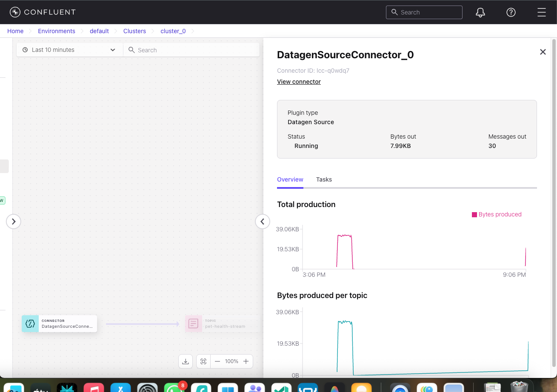
Task: Open Trash in the dock
Action: (x=519, y=386)
